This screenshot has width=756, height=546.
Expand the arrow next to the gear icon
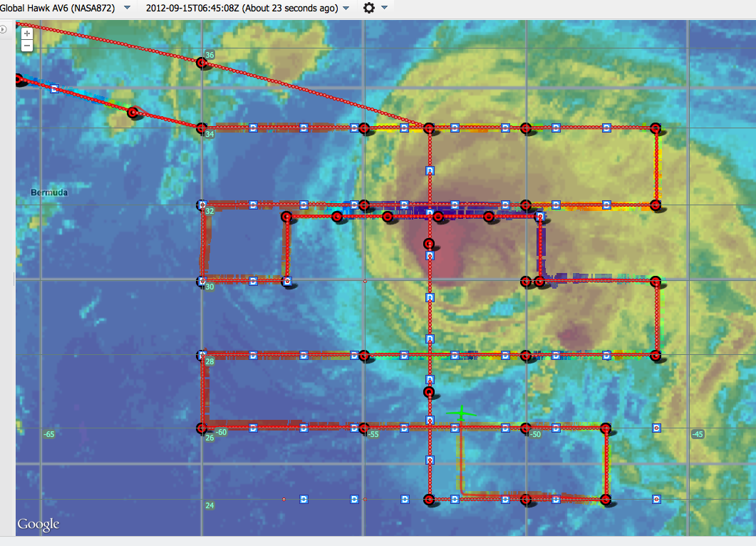coord(385,8)
